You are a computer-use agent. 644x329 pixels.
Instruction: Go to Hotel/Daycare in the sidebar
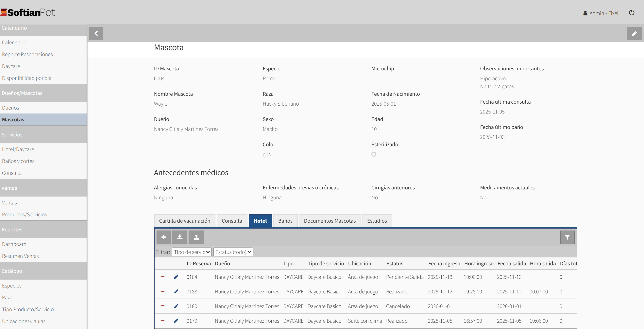[x=18, y=149]
